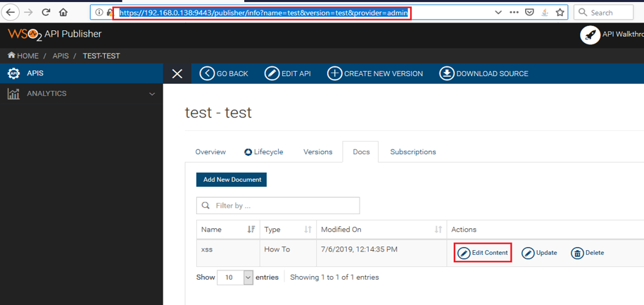Close the sidebar with the X button
The height and width of the screenshot is (305, 644).
[177, 73]
